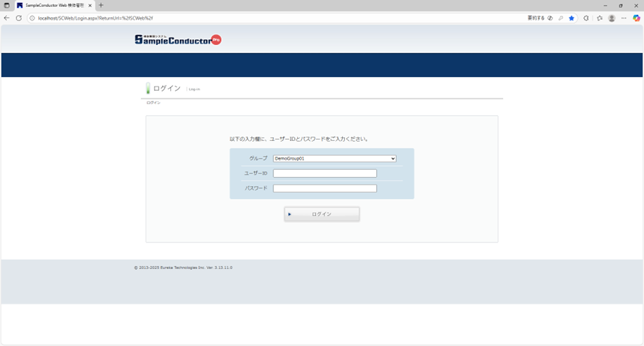Viewport: 644px width, 346px height.
Task: Click the user profile avatar icon
Action: pos(611,18)
